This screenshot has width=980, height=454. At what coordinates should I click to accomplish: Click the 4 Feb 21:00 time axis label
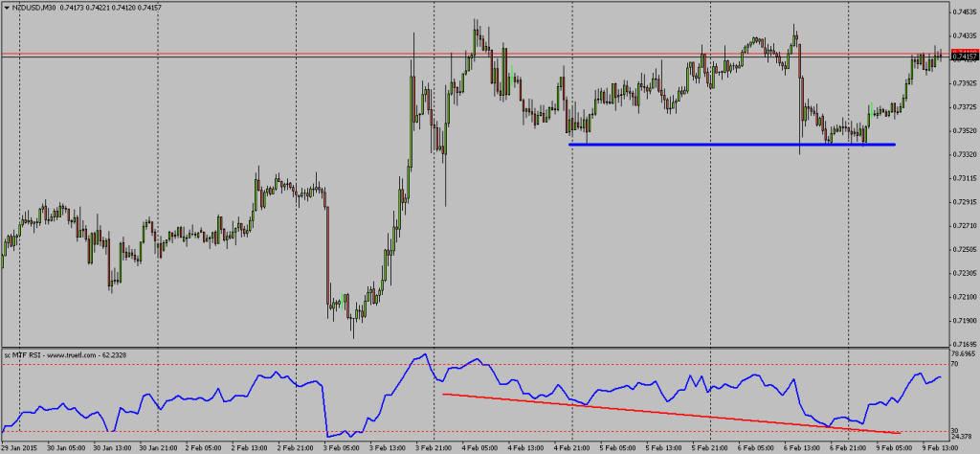coord(574,447)
